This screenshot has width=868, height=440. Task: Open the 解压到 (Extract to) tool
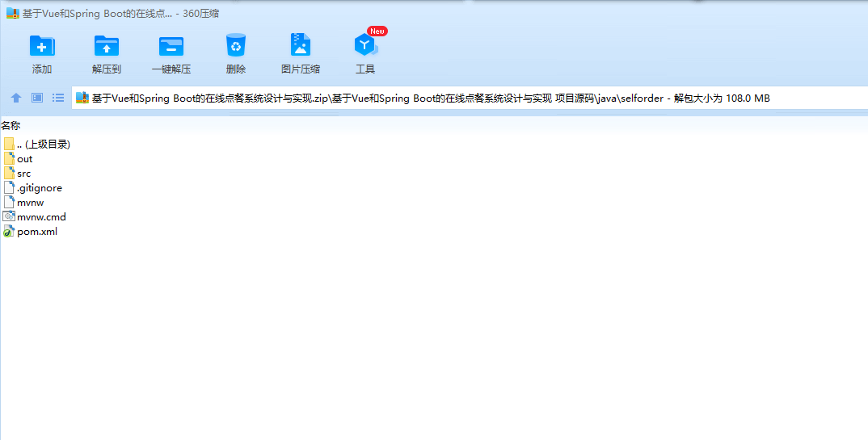(107, 46)
